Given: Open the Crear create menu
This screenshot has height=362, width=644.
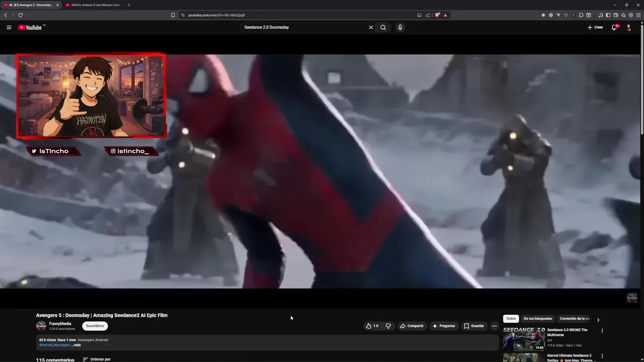Looking at the screenshot, I should pos(595,27).
